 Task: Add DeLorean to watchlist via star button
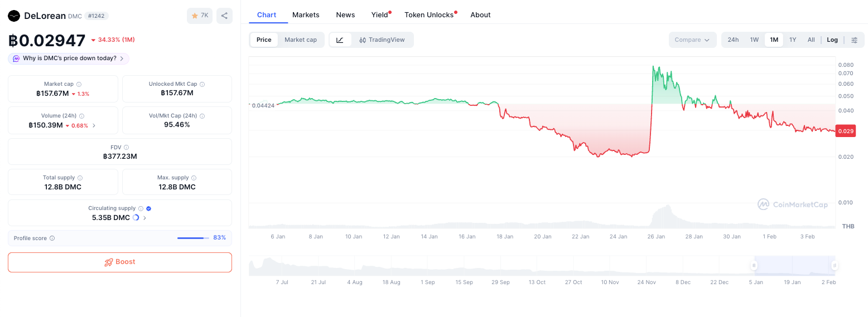point(200,16)
